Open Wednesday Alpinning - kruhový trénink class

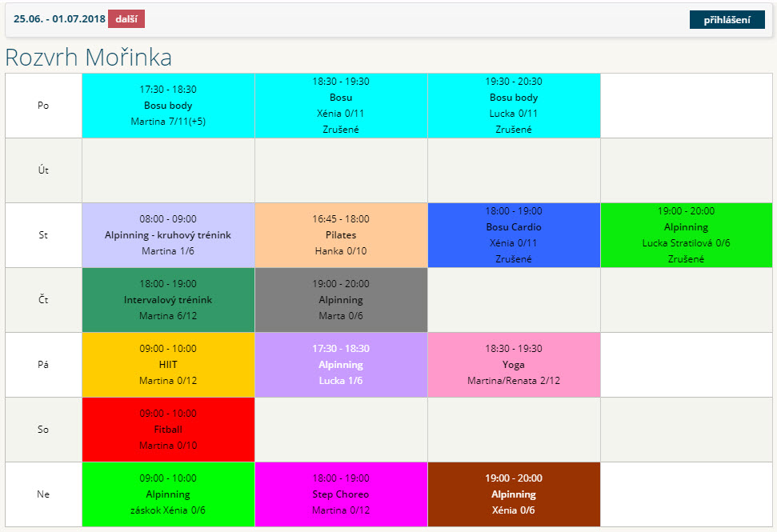(168, 235)
